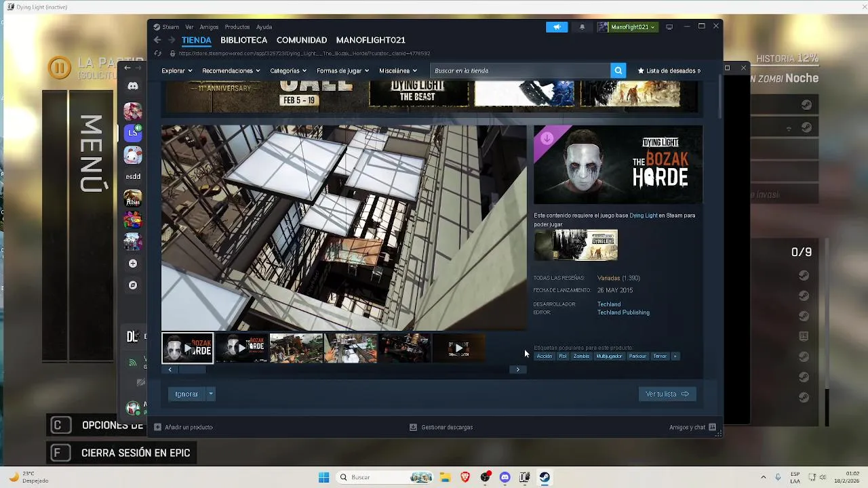The width and height of the screenshot is (868, 488).
Task: Open the Albion server in Discord
Action: tap(133, 198)
